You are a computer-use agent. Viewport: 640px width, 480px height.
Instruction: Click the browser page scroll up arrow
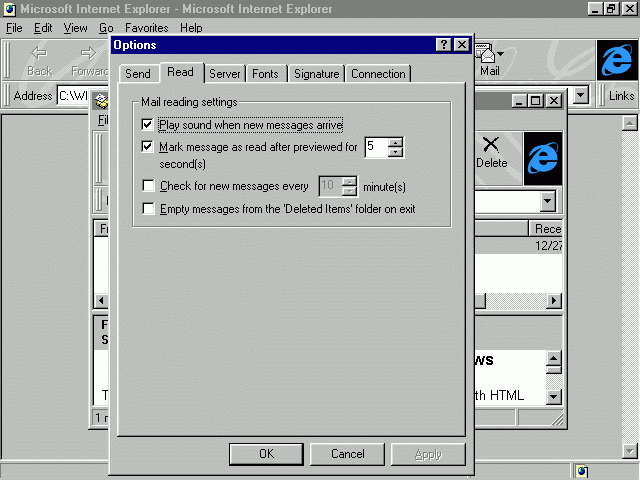click(x=629, y=123)
